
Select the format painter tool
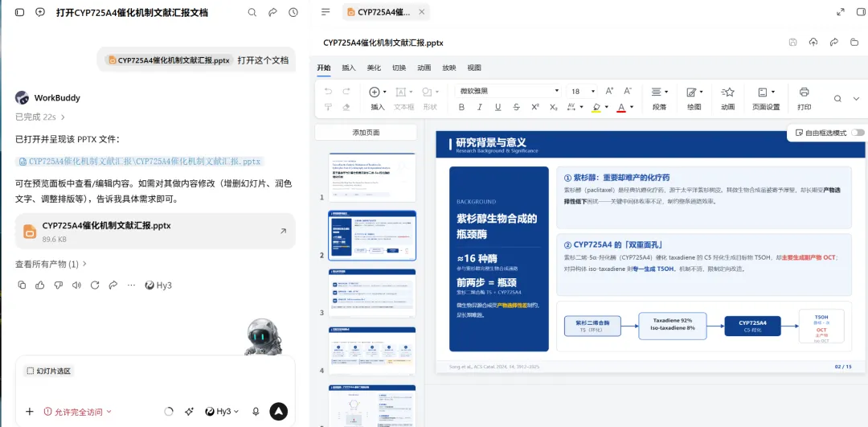click(328, 107)
